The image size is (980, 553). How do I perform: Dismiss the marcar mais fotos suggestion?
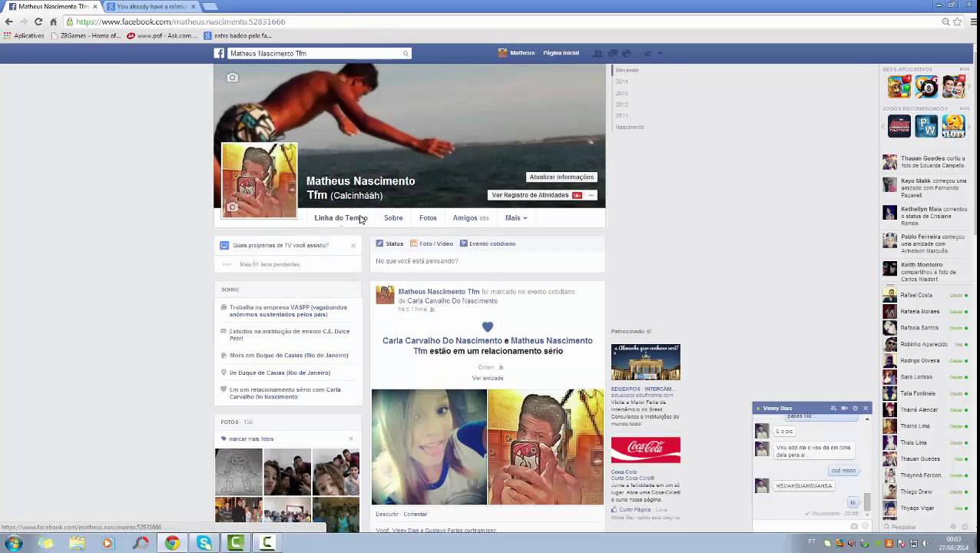tap(351, 439)
